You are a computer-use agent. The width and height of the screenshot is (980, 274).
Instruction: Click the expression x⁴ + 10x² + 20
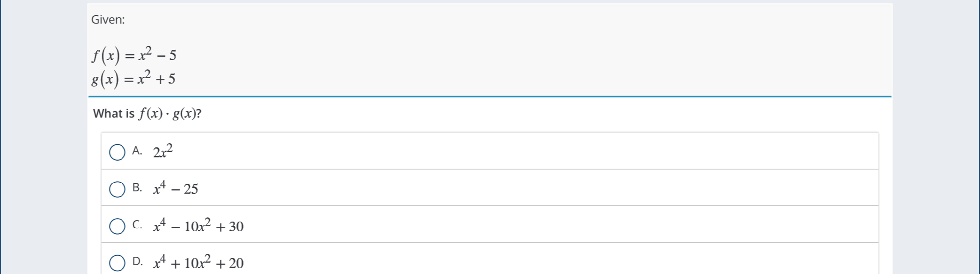[x=198, y=262]
